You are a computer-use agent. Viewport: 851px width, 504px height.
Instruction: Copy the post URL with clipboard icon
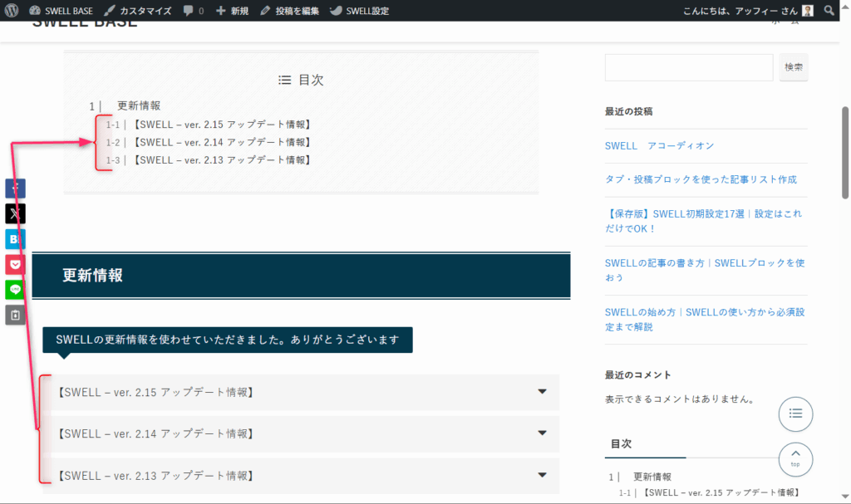[x=15, y=316]
